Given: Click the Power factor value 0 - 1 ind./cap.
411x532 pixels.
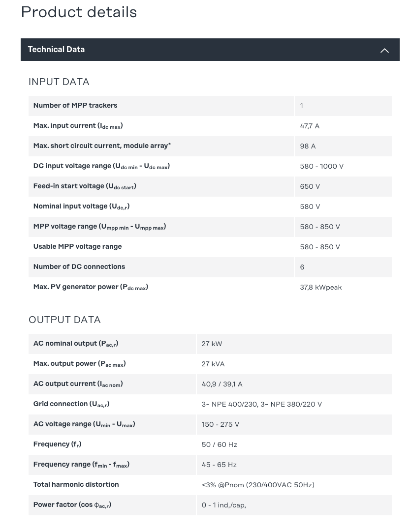Looking at the screenshot, I should [223, 505].
